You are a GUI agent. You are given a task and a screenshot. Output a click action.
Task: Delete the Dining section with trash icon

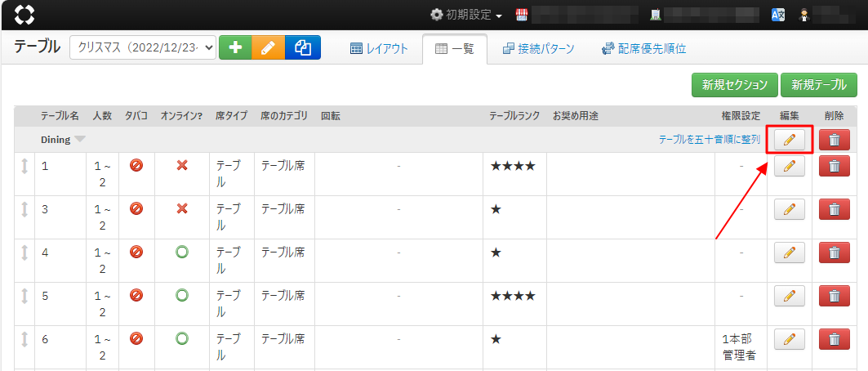(834, 140)
